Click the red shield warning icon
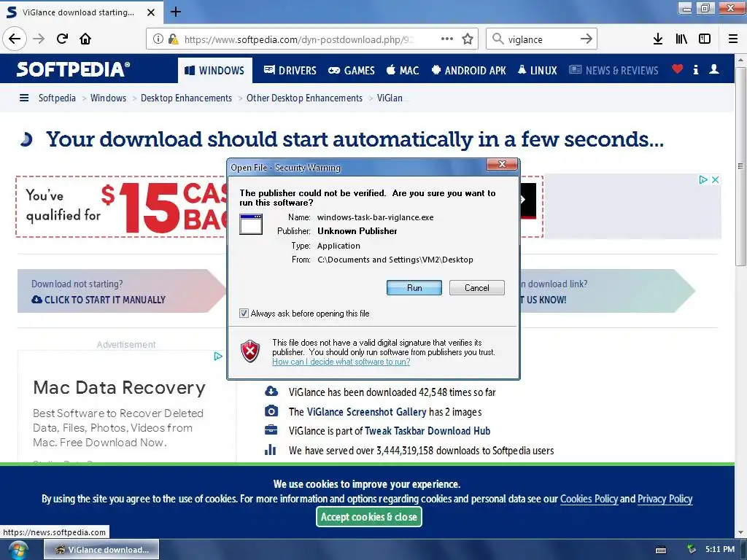Screen dimensions: 747x560 250,351
